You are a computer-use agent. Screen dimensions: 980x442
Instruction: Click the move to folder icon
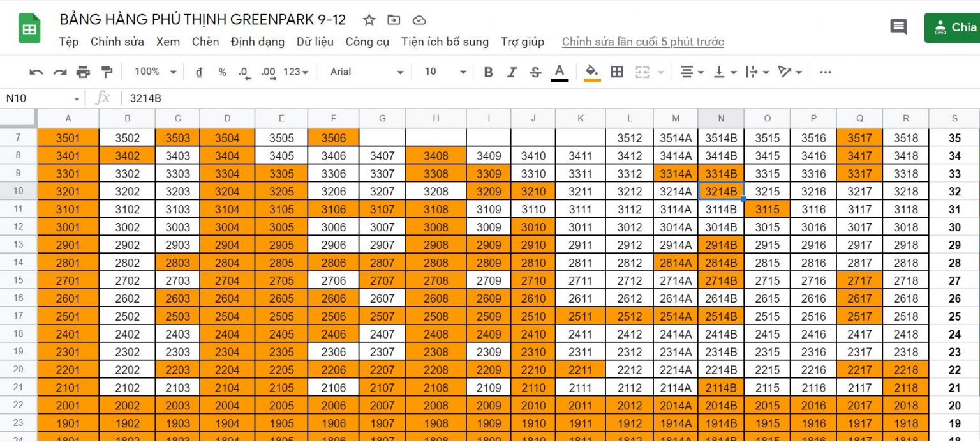394,20
